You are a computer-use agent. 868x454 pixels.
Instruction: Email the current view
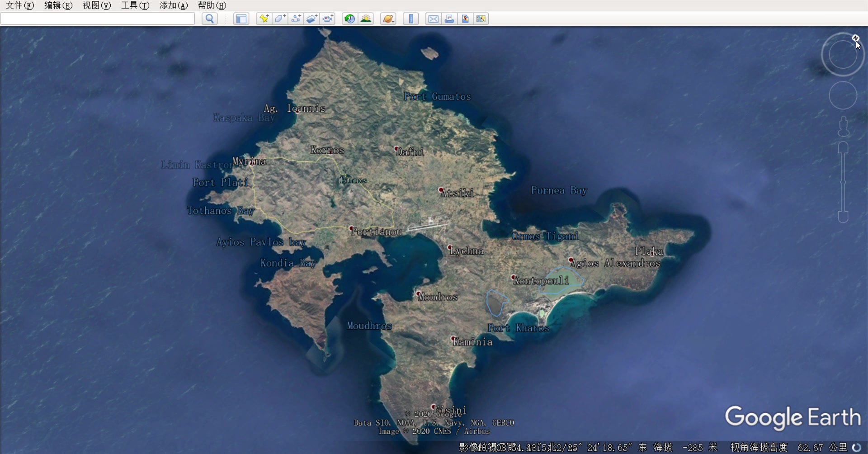tap(433, 19)
